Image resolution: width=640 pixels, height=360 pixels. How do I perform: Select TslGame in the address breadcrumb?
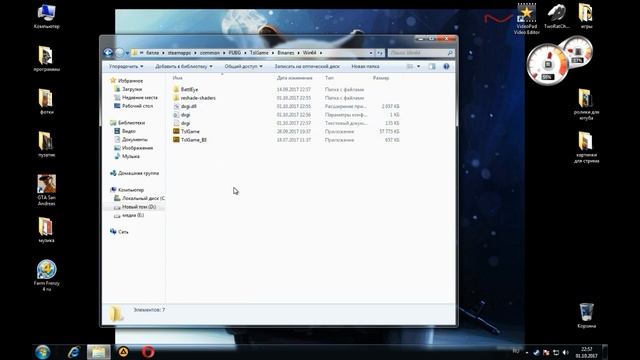point(259,53)
